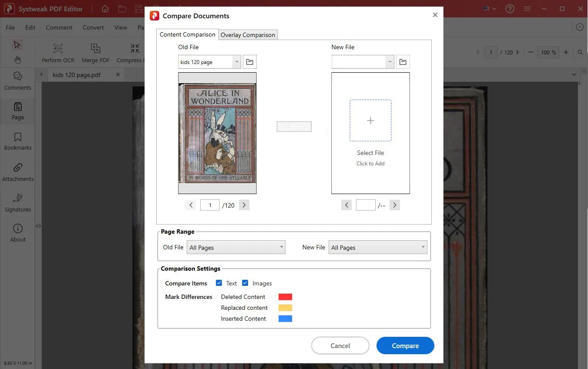This screenshot has width=588, height=369.
Task: Expand the document tabs list chevron
Action: (574, 74)
